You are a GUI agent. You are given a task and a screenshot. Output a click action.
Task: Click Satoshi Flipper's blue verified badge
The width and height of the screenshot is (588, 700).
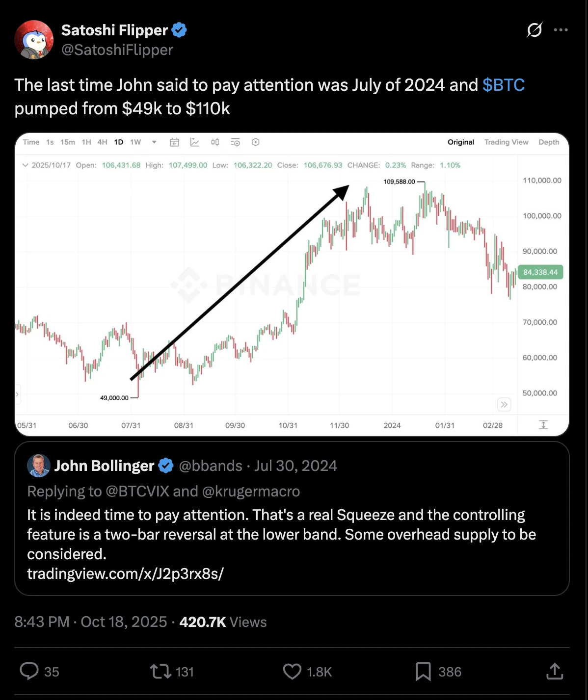click(x=179, y=30)
